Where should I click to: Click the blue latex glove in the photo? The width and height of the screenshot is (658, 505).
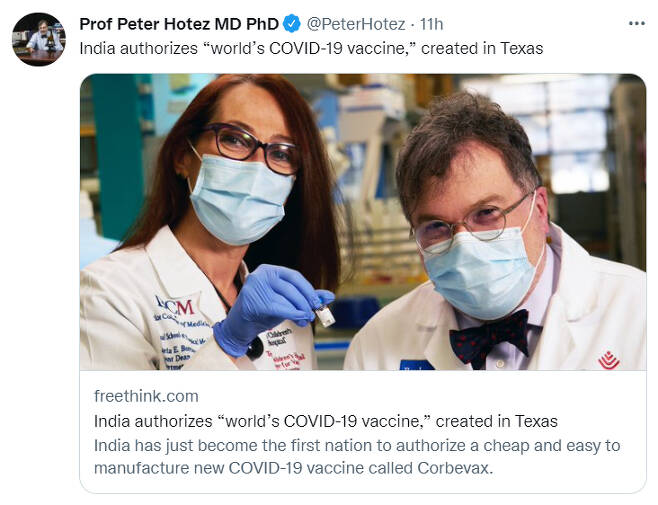tap(269, 306)
